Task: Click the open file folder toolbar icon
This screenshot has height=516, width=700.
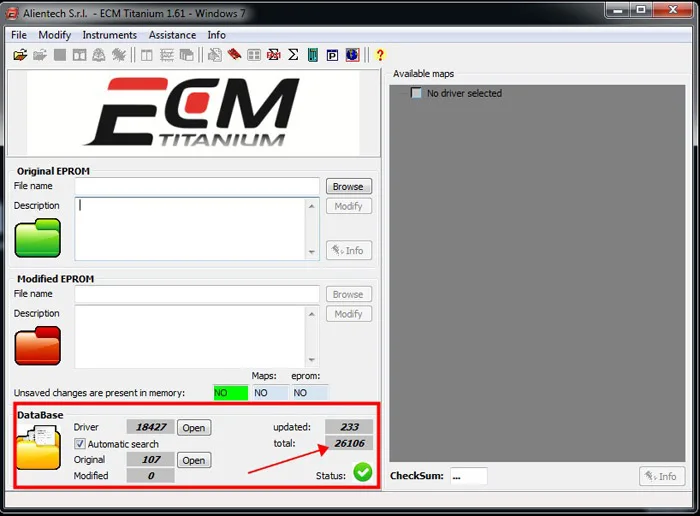Action: (20, 55)
